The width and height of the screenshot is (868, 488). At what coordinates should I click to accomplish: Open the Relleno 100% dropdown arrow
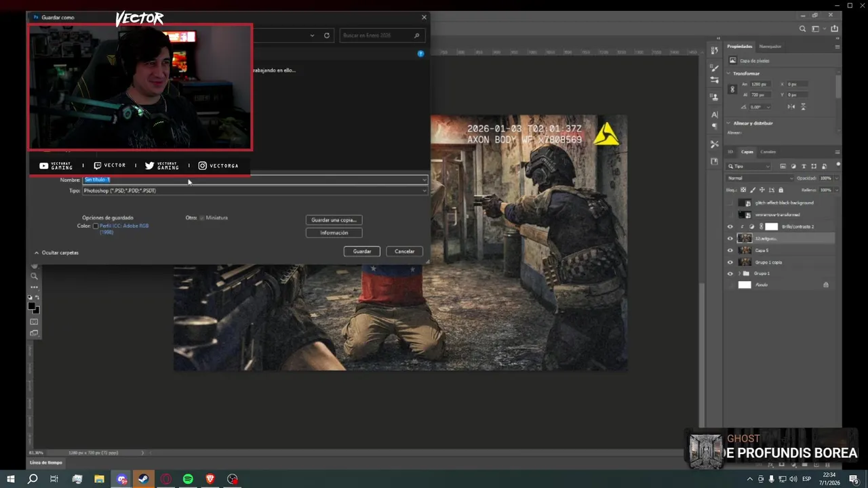point(836,190)
